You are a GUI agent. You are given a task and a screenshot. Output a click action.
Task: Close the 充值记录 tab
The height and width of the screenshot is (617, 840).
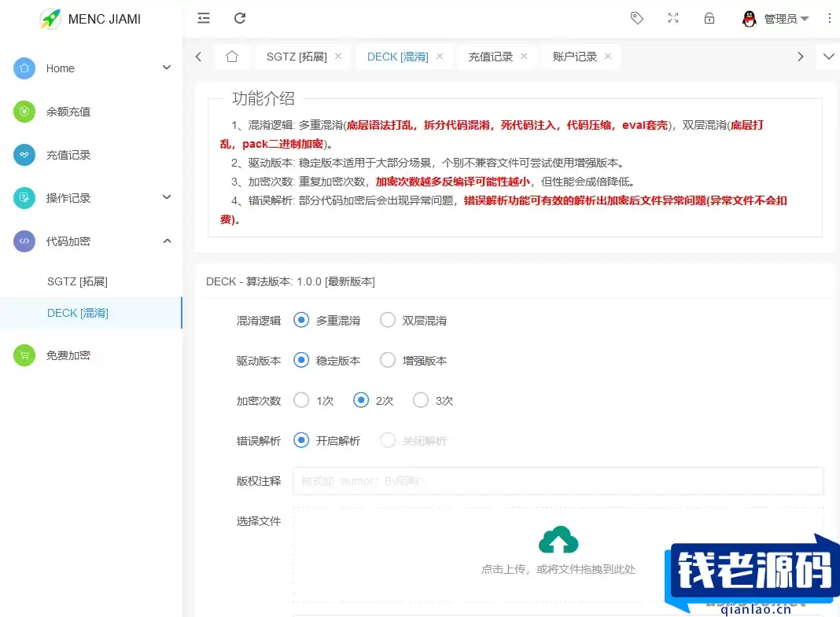pyautogui.click(x=523, y=56)
